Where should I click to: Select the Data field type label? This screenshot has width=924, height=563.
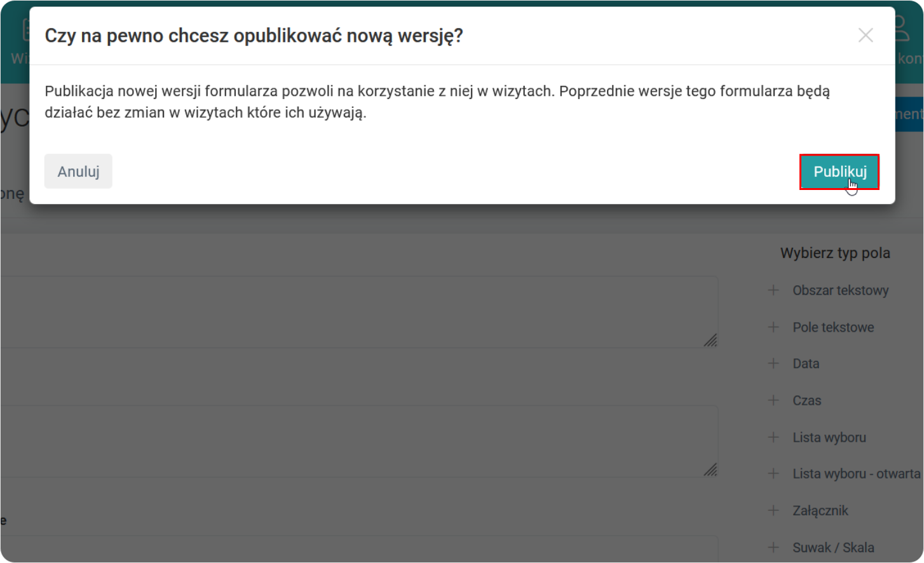(x=806, y=363)
